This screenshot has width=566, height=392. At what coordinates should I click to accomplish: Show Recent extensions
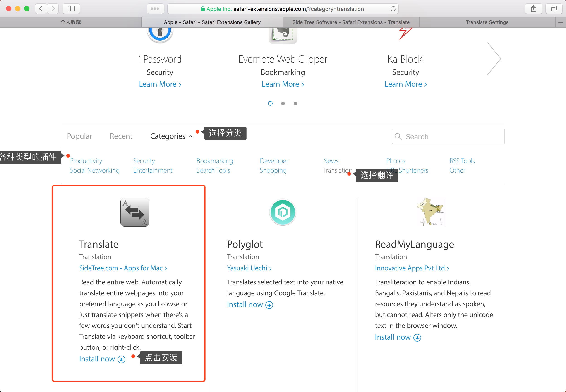(x=121, y=136)
